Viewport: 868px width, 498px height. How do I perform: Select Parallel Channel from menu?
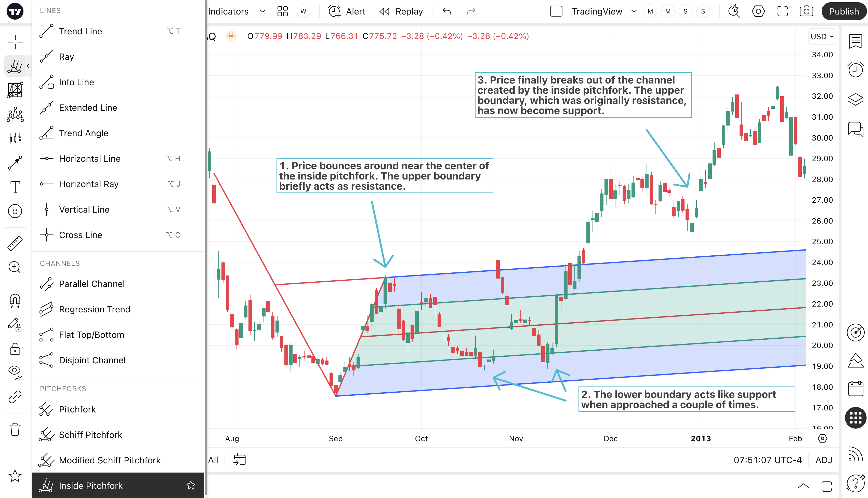(x=92, y=284)
